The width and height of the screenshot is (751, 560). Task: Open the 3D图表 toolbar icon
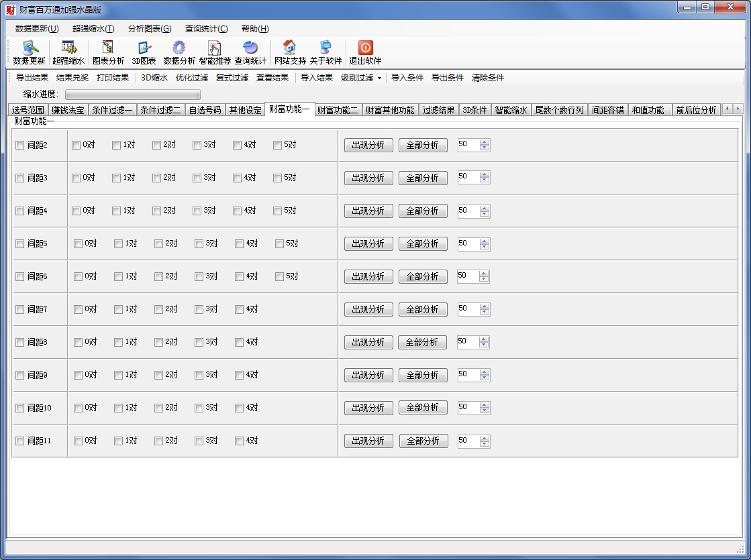[x=144, y=48]
